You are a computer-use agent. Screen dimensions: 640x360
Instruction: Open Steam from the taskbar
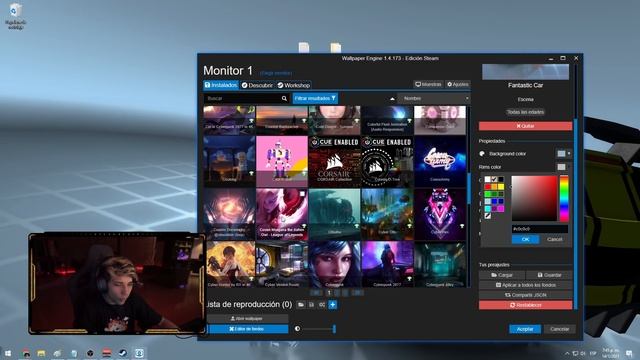123,353
